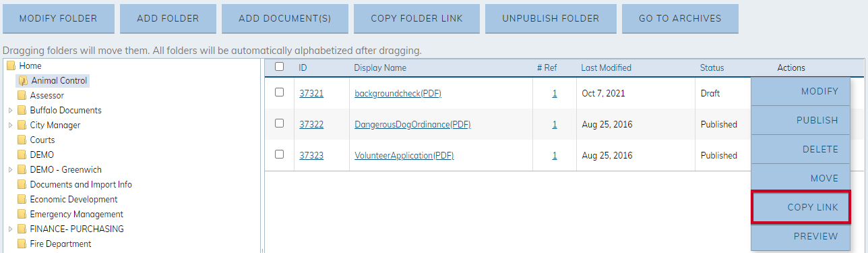
Task: Open the VolunteerApplication(PDF) link
Action: [404, 155]
